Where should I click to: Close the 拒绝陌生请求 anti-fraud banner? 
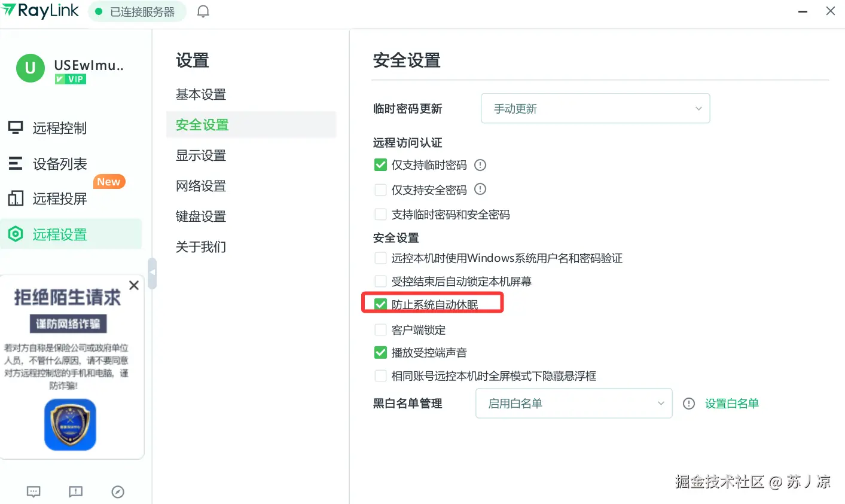(x=134, y=285)
